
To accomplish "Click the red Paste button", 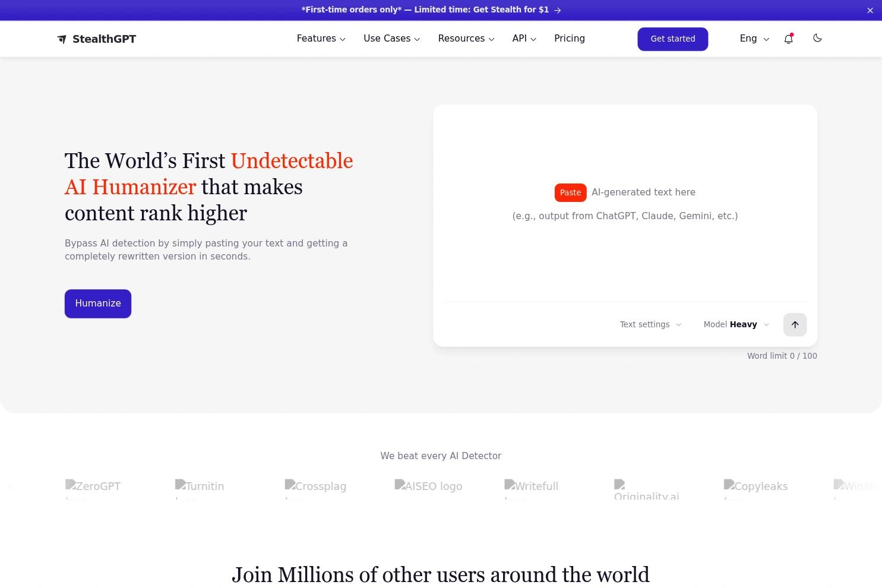I will pyautogui.click(x=570, y=192).
